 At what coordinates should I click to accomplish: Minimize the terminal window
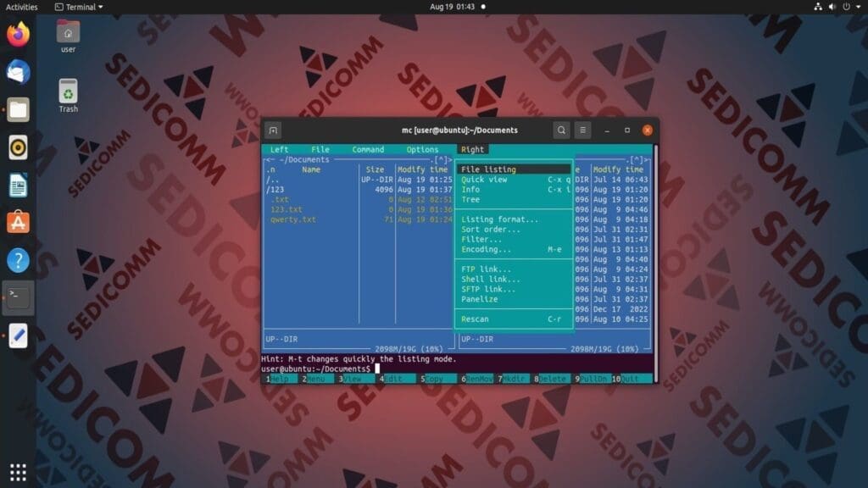(x=607, y=130)
